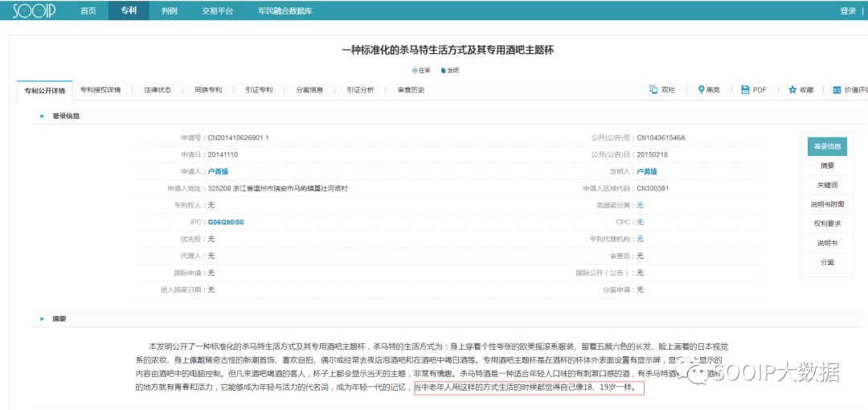The width and height of the screenshot is (868, 410).
Task: Click the 洛迦诺分类 value 无
Action: tap(640, 205)
